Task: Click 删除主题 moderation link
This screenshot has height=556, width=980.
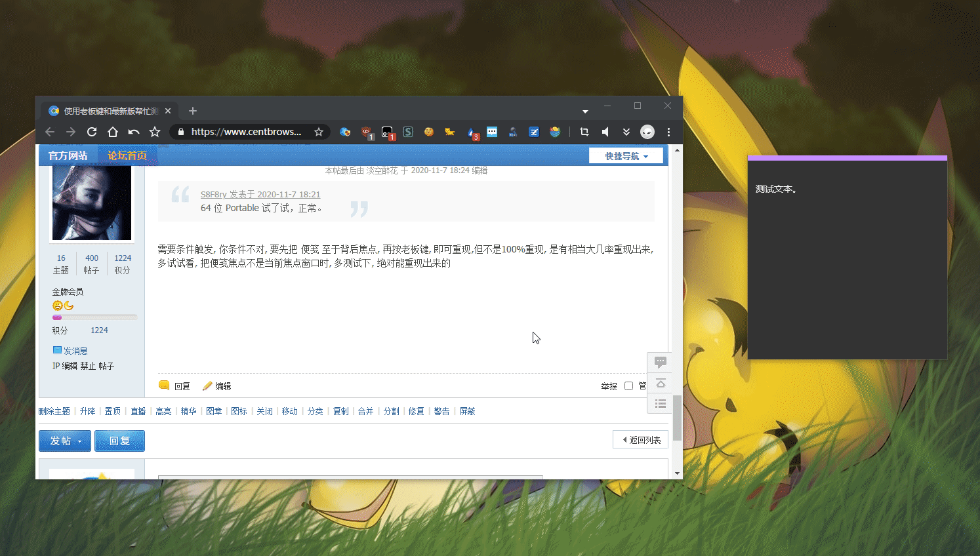Action: coord(54,411)
